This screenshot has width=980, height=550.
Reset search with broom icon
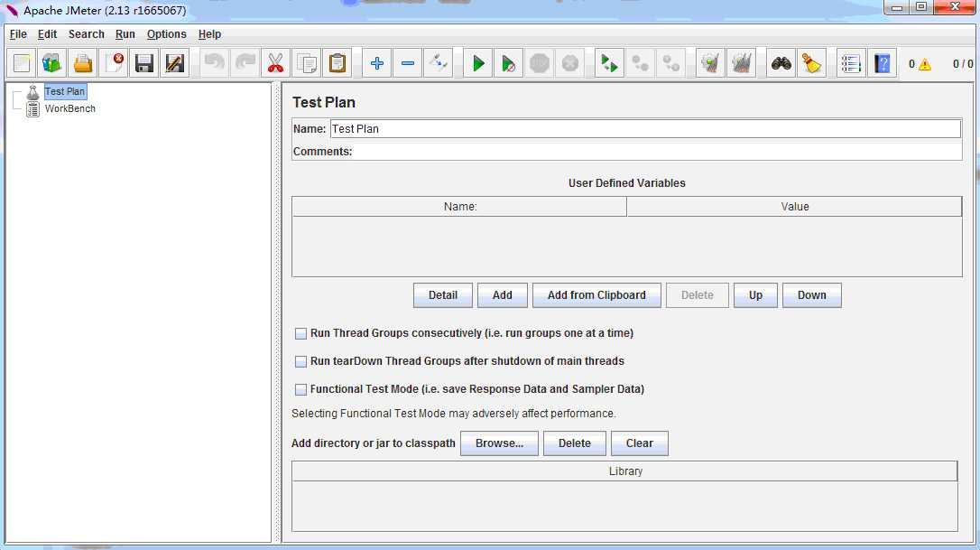[x=812, y=63]
